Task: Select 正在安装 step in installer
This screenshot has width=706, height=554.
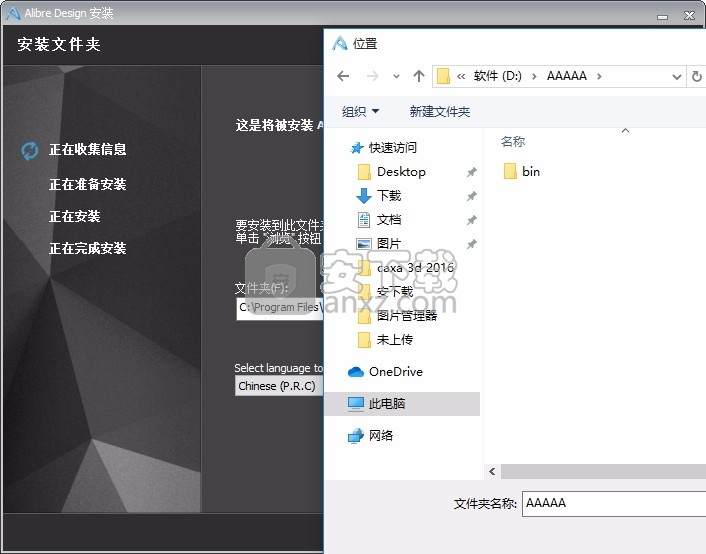Action: click(x=75, y=216)
